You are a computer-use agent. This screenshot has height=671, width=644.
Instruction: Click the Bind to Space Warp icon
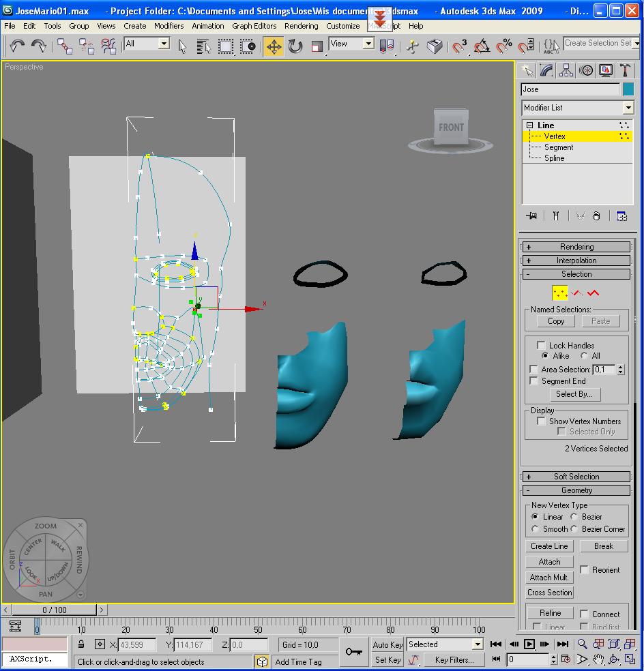[108, 46]
